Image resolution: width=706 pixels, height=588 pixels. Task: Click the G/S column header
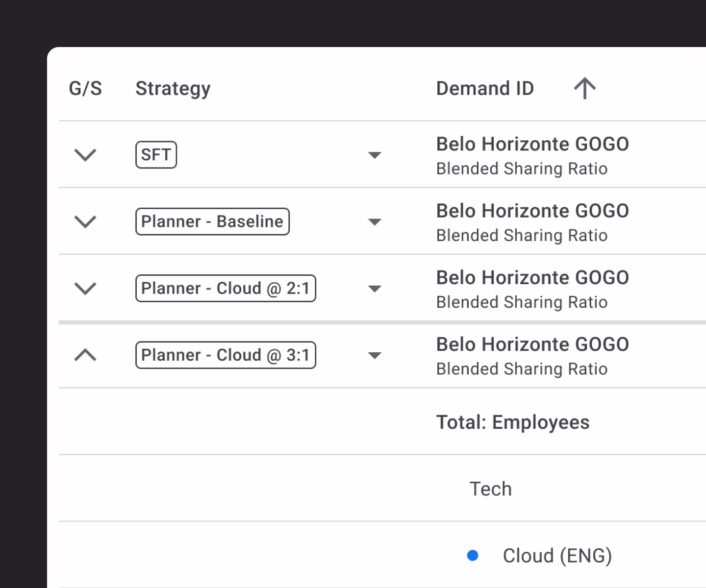click(86, 88)
